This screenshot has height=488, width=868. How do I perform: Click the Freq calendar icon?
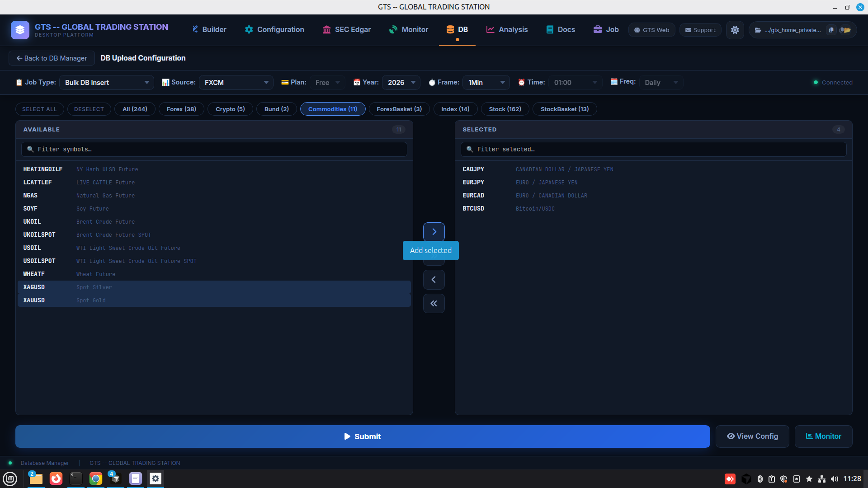pyautogui.click(x=614, y=82)
